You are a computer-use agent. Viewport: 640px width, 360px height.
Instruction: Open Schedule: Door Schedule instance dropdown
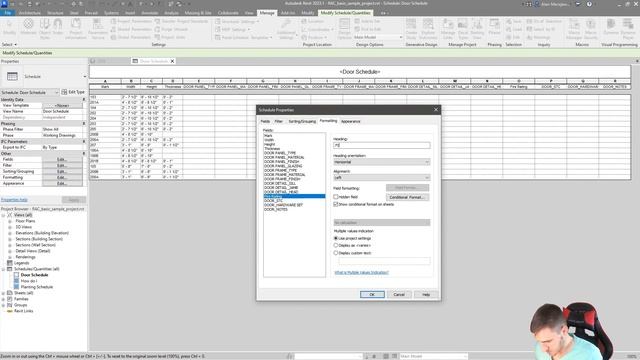pyautogui.click(x=30, y=92)
